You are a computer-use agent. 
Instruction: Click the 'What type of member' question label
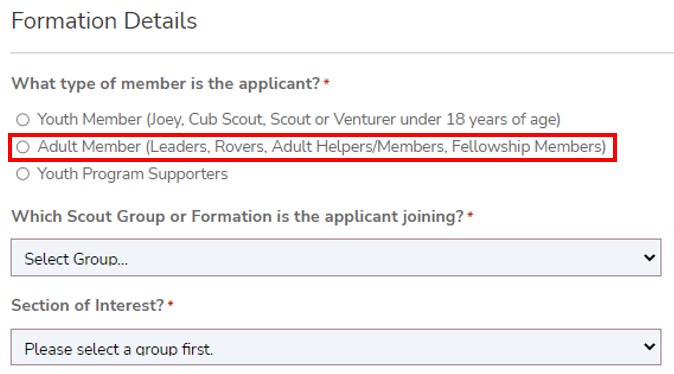click(x=165, y=83)
